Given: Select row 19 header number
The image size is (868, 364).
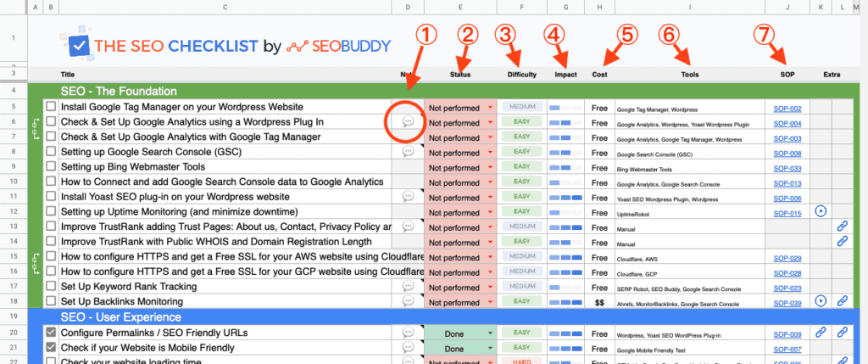Looking at the screenshot, I should coord(14,316).
